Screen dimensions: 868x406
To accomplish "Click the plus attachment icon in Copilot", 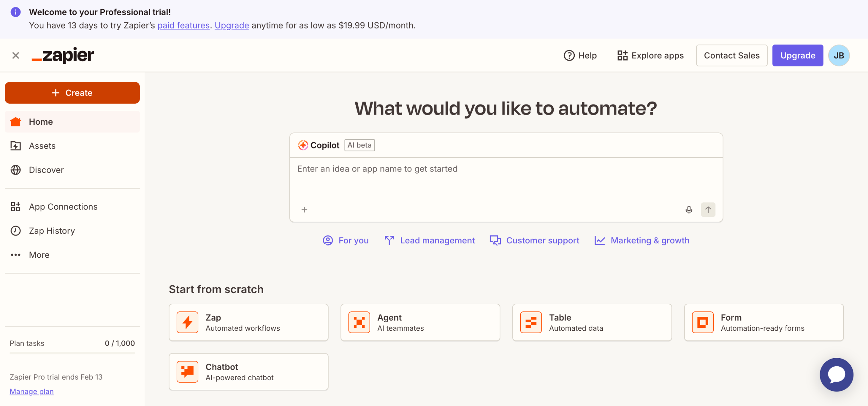I will 304,209.
